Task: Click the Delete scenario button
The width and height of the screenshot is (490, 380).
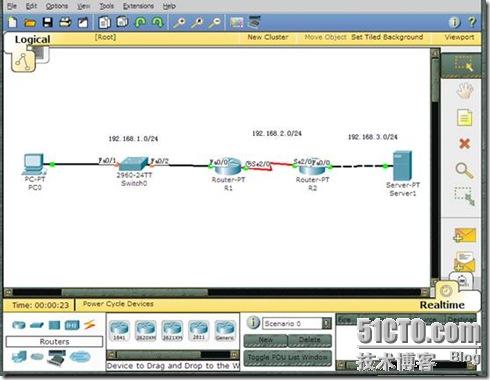Action: 310,340
